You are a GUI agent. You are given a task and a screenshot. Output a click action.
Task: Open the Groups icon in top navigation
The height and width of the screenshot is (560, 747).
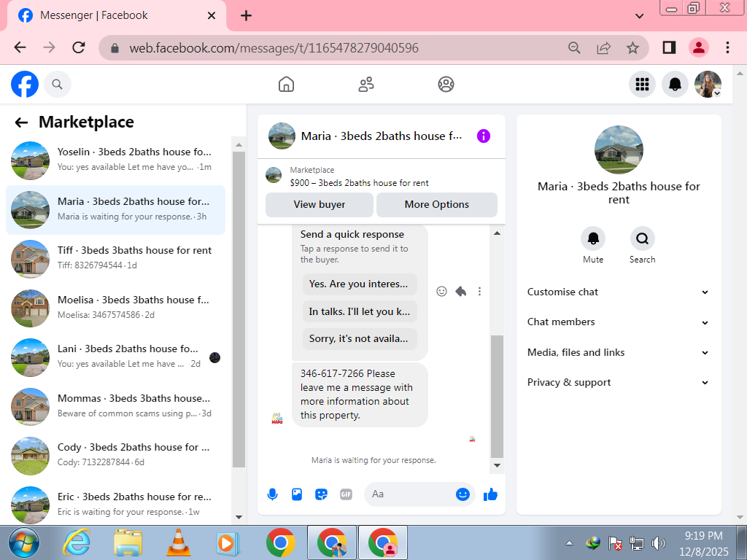tap(446, 85)
